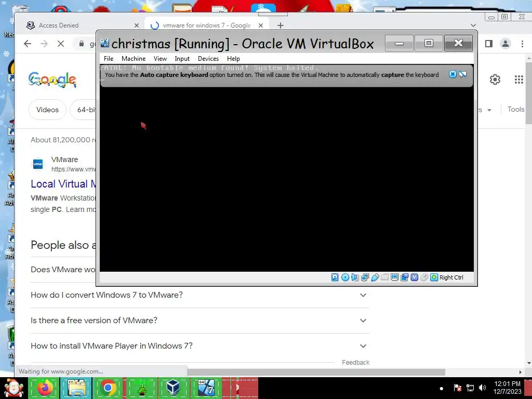
Task: Expand 'Is there a free version of VMware?'
Action: 200,320
